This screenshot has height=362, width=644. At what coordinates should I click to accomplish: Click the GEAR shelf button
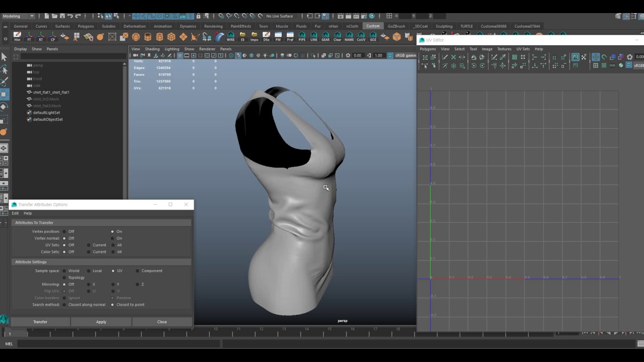point(326,37)
